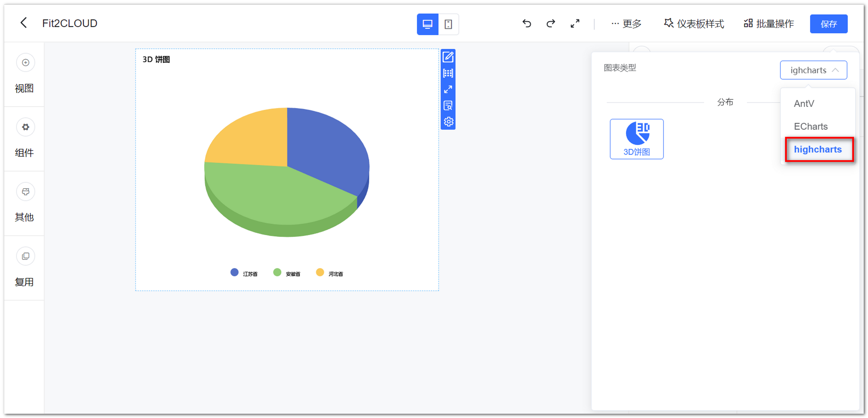
Task: Open the chart grid/table view icon
Action: [448, 73]
